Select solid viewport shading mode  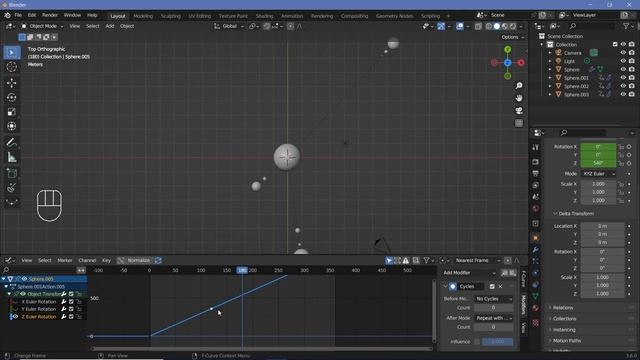point(496,26)
